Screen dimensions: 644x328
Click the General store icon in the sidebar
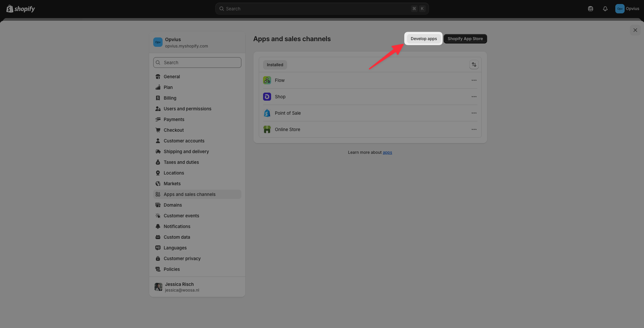[158, 77]
